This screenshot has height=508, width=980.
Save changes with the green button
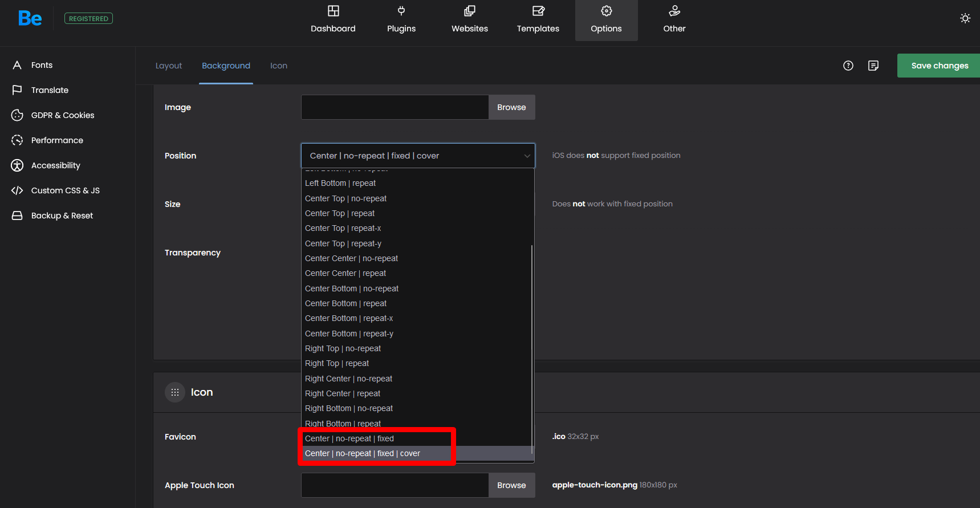(938, 66)
